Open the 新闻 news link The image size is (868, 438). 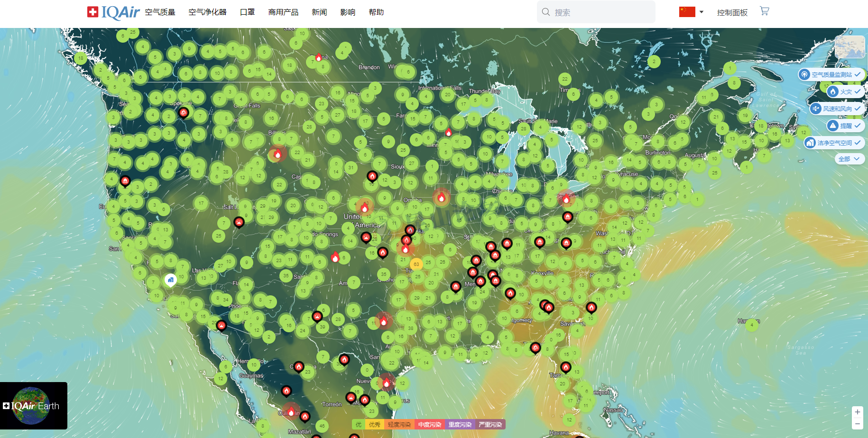pos(319,12)
